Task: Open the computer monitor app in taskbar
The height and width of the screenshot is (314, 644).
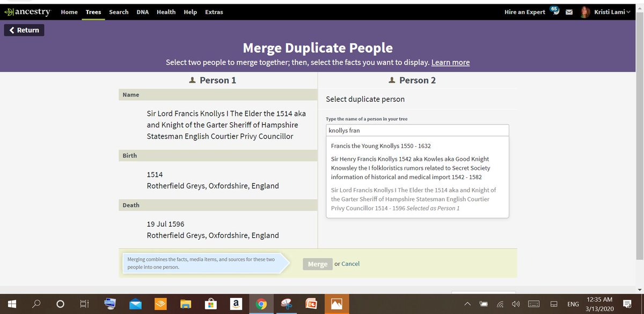Action: tap(110, 304)
